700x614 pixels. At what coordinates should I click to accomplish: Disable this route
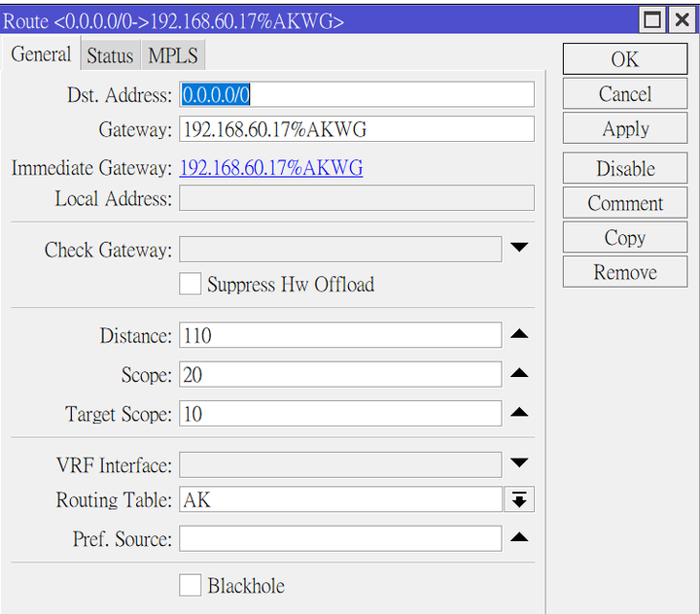pyautogui.click(x=625, y=168)
